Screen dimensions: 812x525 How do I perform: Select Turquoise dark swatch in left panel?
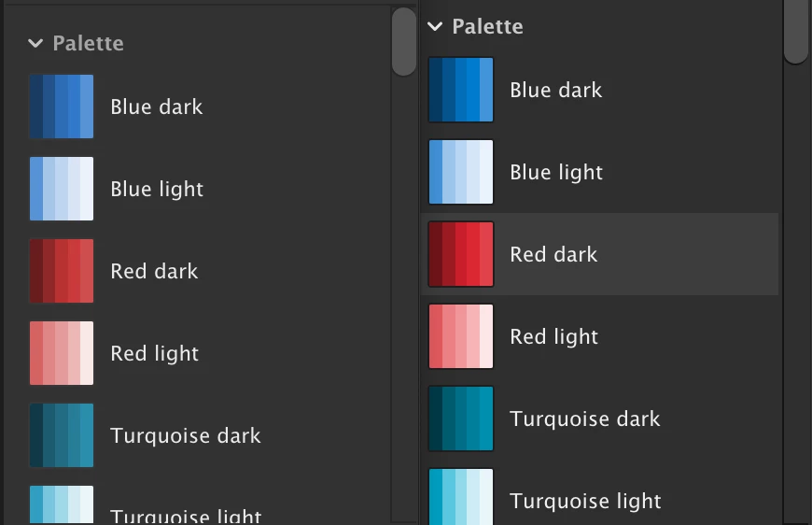point(62,435)
